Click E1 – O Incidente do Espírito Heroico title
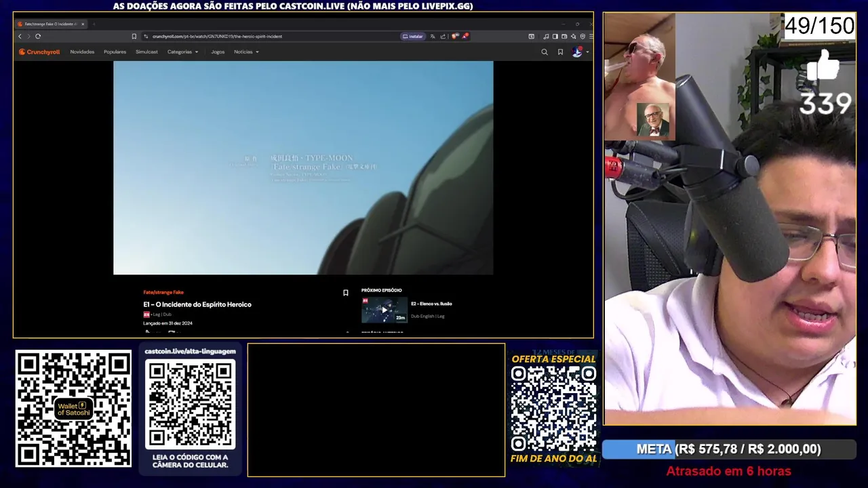This screenshot has height=488, width=868. pos(197,304)
